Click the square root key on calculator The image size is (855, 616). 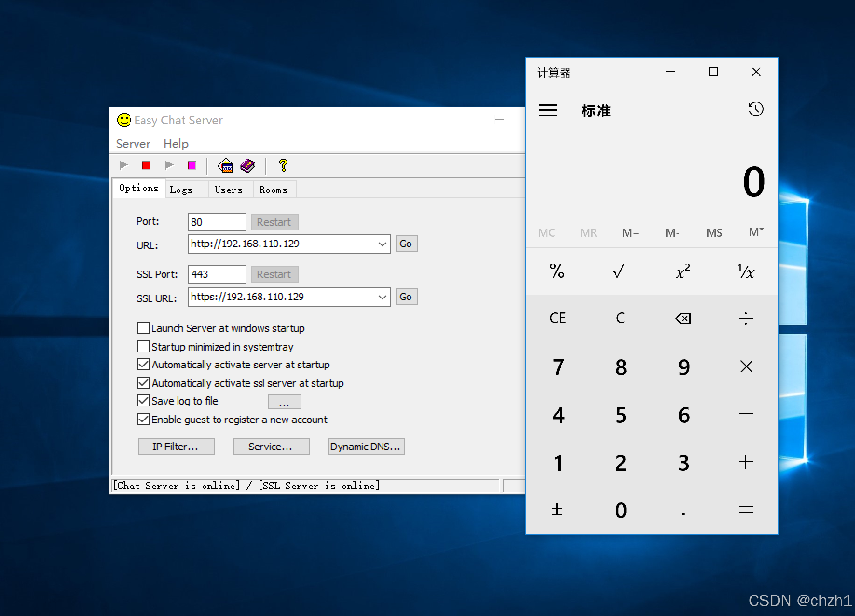(x=619, y=271)
